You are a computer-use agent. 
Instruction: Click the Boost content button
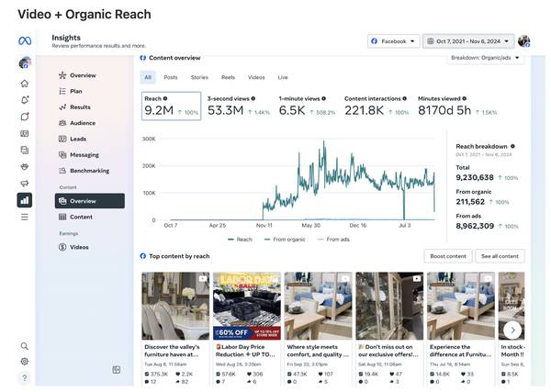click(448, 256)
